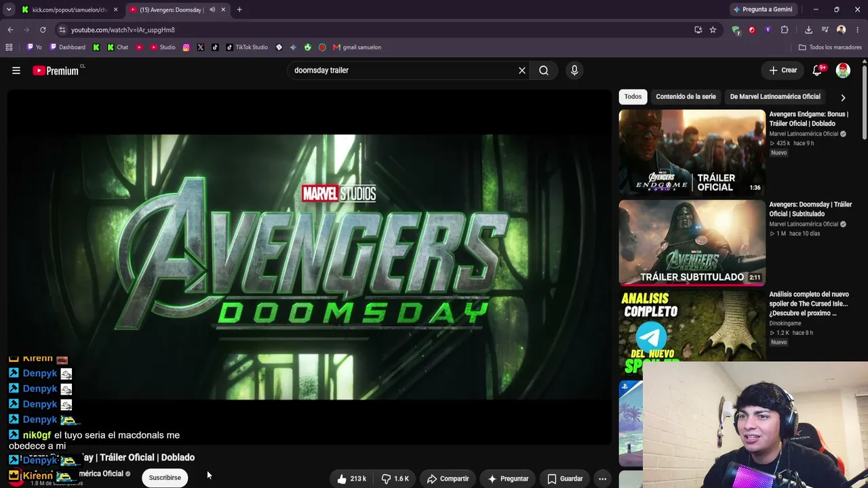
Task: Go back to the previous page
Action: (x=10, y=30)
